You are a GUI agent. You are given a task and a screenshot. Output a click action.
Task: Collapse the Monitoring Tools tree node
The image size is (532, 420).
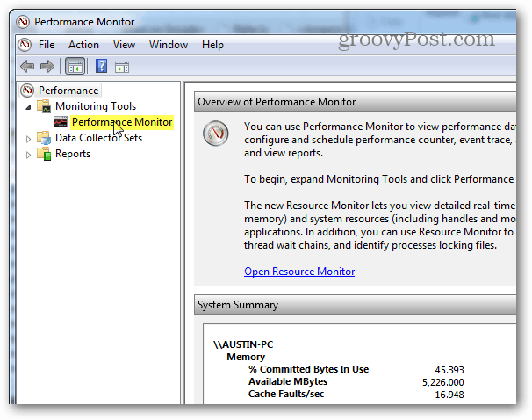pos(28,107)
